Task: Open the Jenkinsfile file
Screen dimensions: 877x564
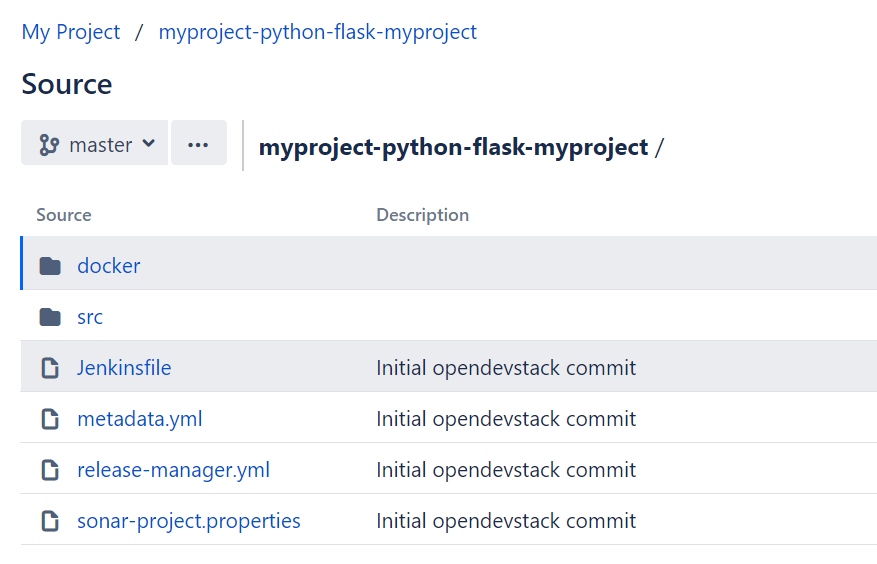Action: 124,368
